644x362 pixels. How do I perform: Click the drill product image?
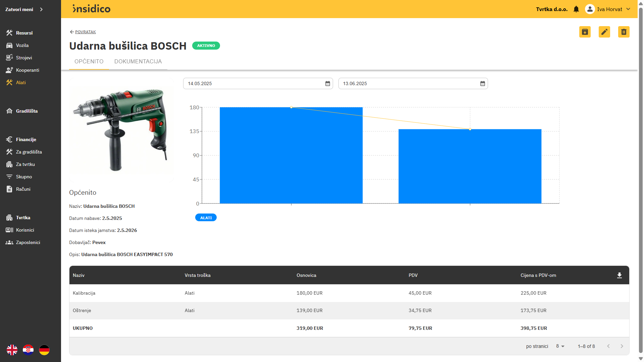[121, 130]
